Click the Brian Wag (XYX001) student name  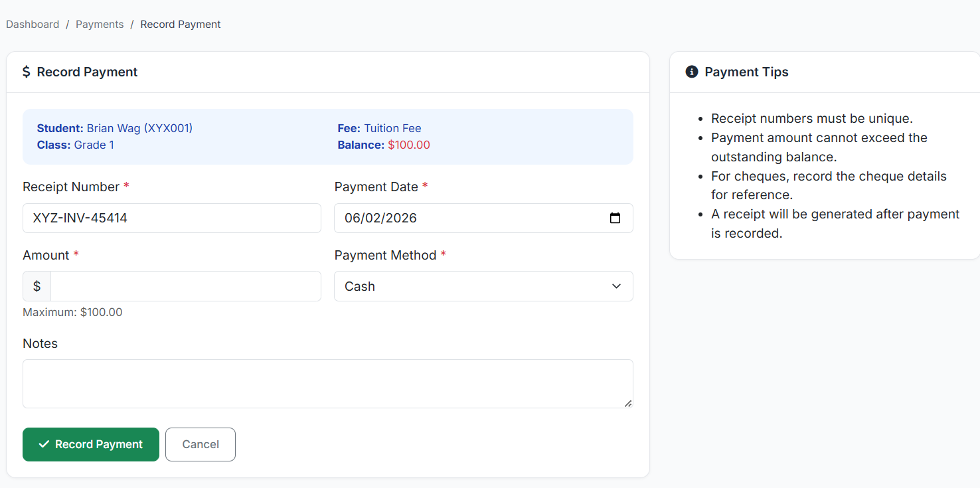pyautogui.click(x=139, y=128)
